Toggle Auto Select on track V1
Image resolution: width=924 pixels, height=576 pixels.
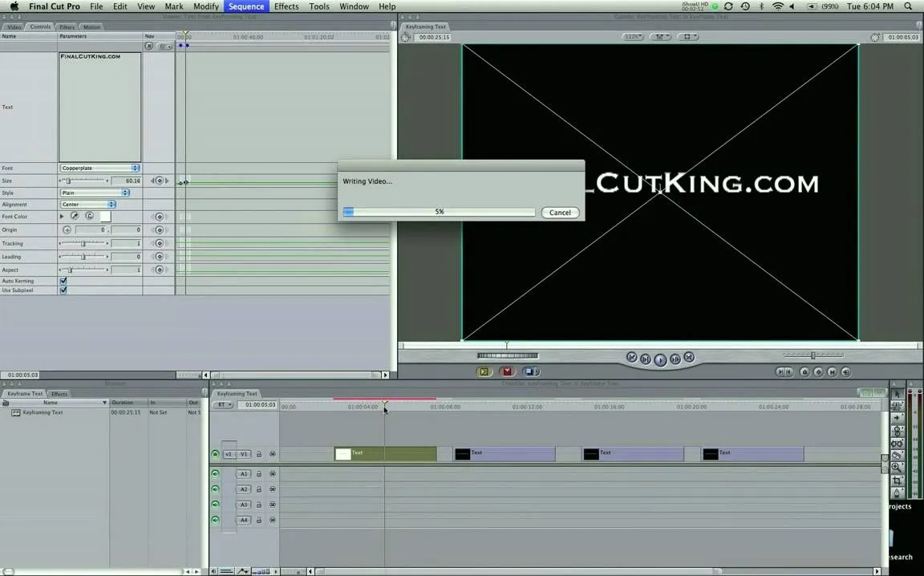pyautogui.click(x=272, y=455)
